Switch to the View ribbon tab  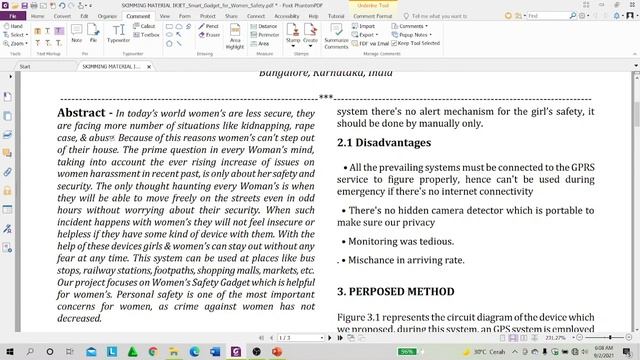click(164, 16)
